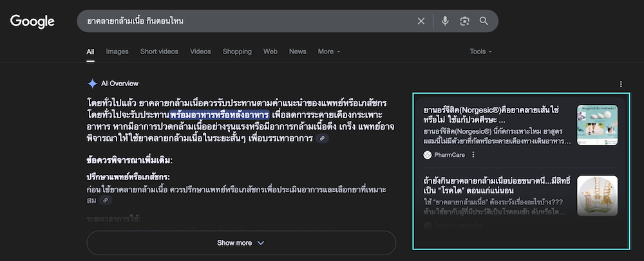Image resolution: width=644 pixels, height=261 pixels.
Task: Open kidney article thumbnail image
Action: [x=597, y=196]
